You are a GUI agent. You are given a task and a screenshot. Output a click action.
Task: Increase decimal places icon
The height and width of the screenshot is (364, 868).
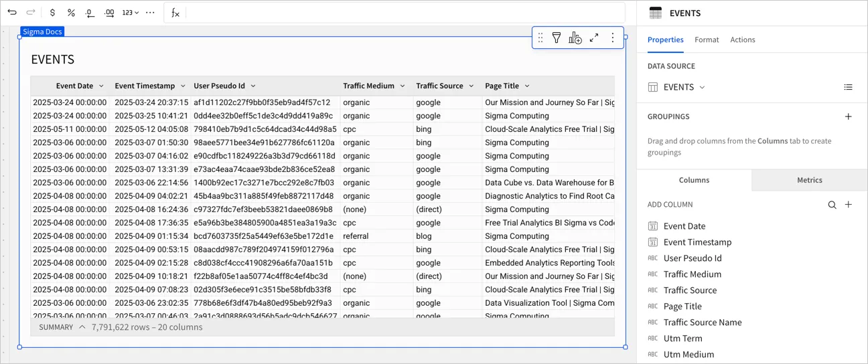[109, 13]
